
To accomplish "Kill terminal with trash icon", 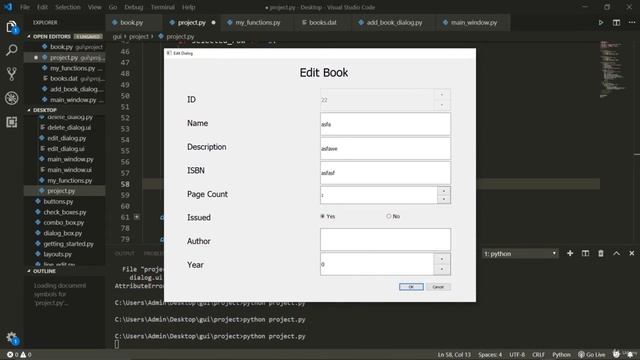I will coord(601,253).
